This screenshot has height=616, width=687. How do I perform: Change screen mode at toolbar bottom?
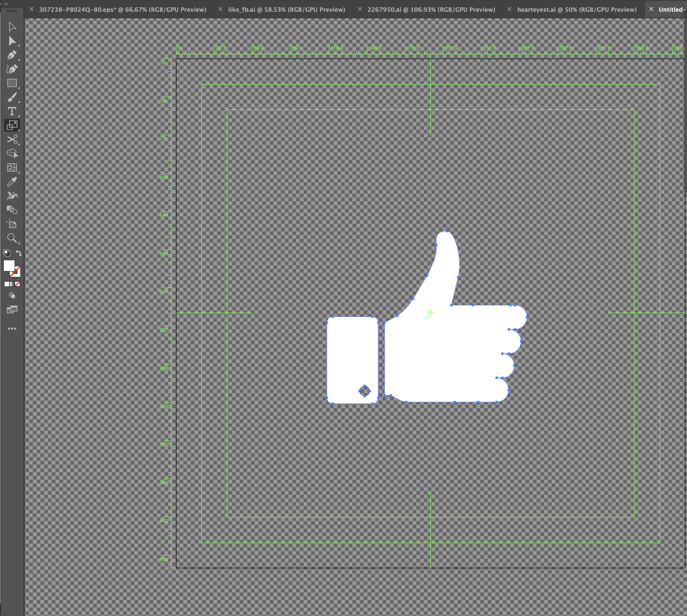pos(12,310)
